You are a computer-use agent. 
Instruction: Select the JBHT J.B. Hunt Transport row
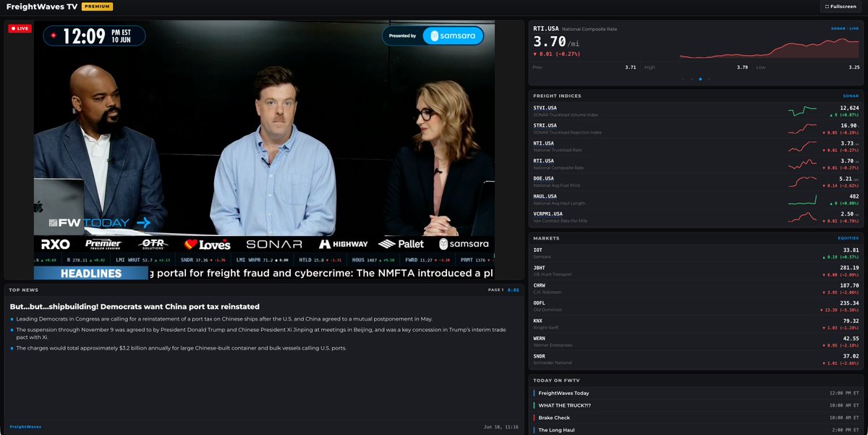[695, 270]
